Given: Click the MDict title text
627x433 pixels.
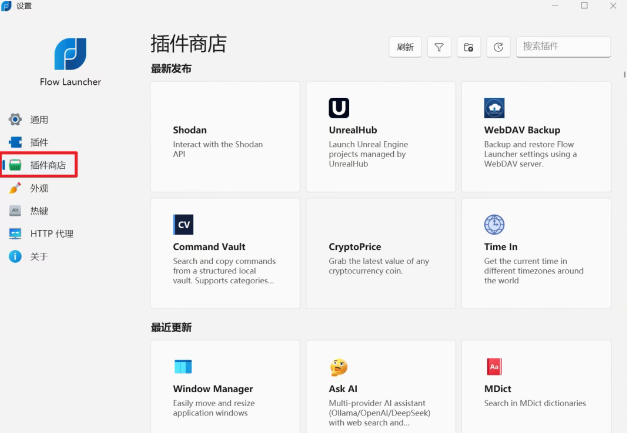Looking at the screenshot, I should tap(497, 389).
